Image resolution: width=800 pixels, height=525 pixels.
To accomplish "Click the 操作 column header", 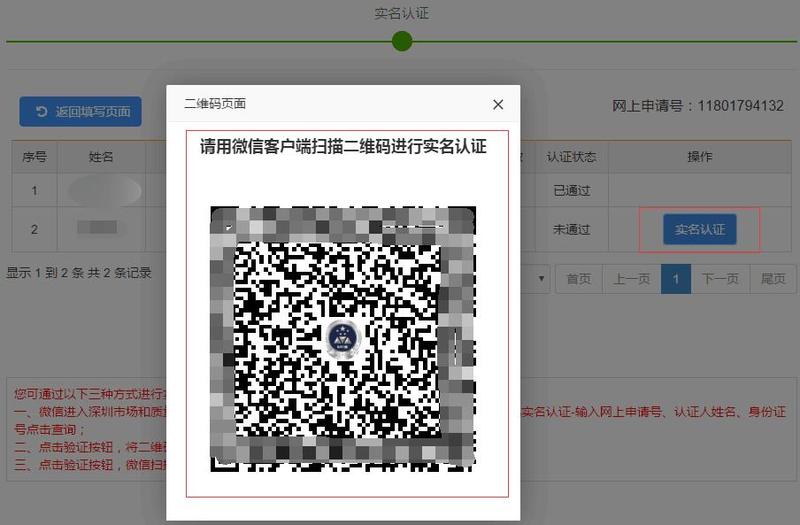I will tap(700, 157).
